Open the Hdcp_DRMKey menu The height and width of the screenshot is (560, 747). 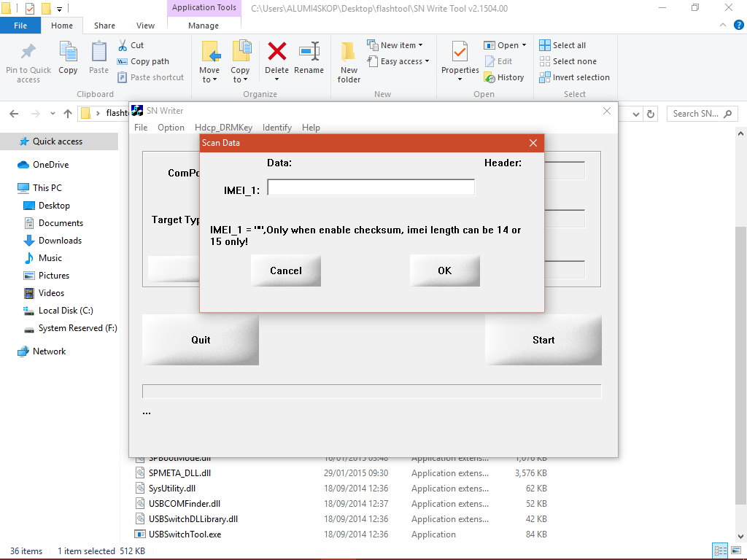pos(223,128)
